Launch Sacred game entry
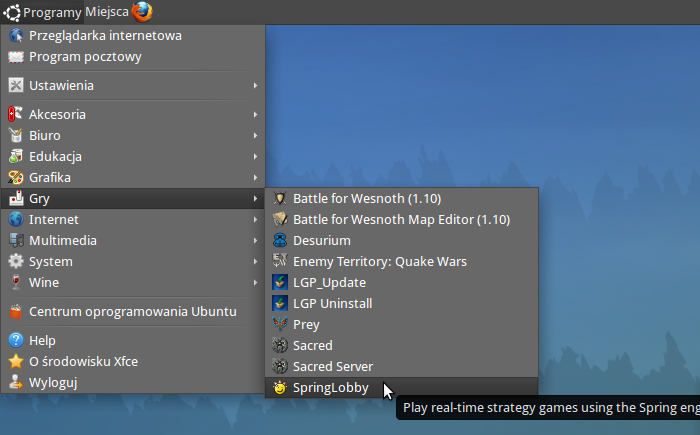Image resolution: width=700 pixels, height=435 pixels. click(x=402, y=345)
